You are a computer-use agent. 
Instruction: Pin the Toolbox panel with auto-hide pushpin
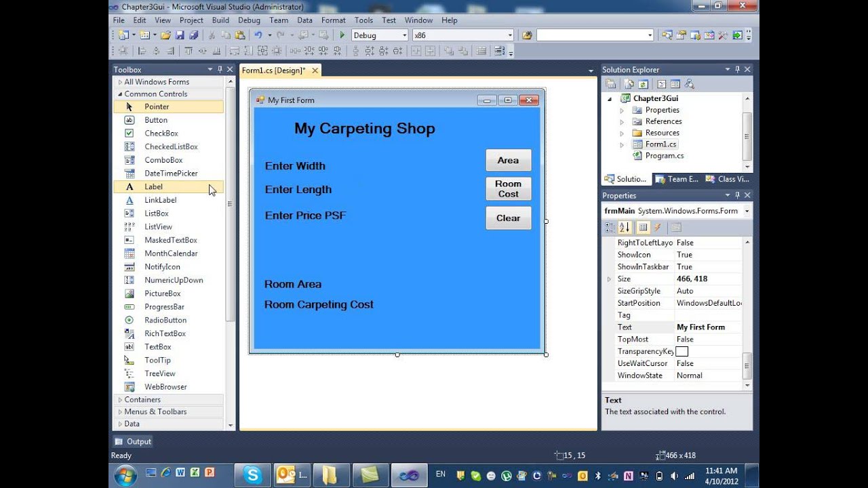(x=220, y=69)
